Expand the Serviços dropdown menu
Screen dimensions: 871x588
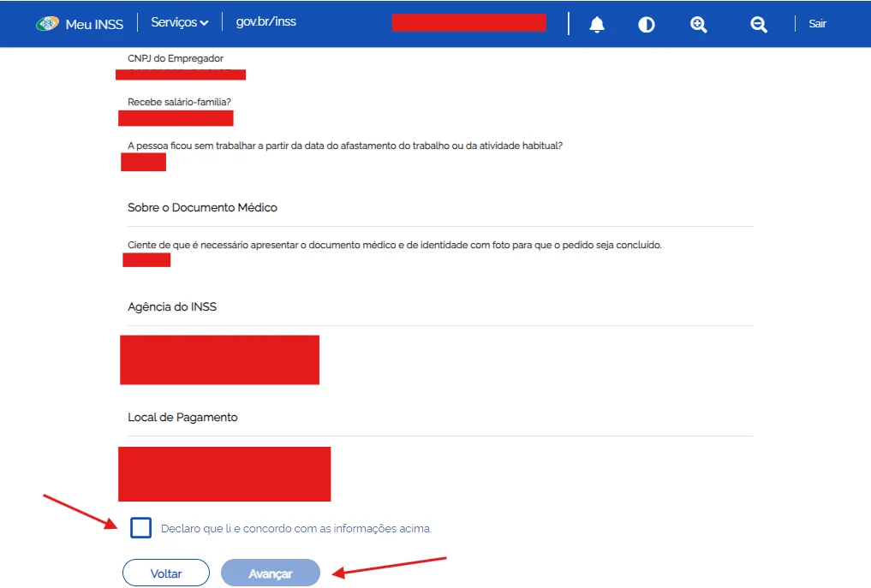pyautogui.click(x=179, y=22)
